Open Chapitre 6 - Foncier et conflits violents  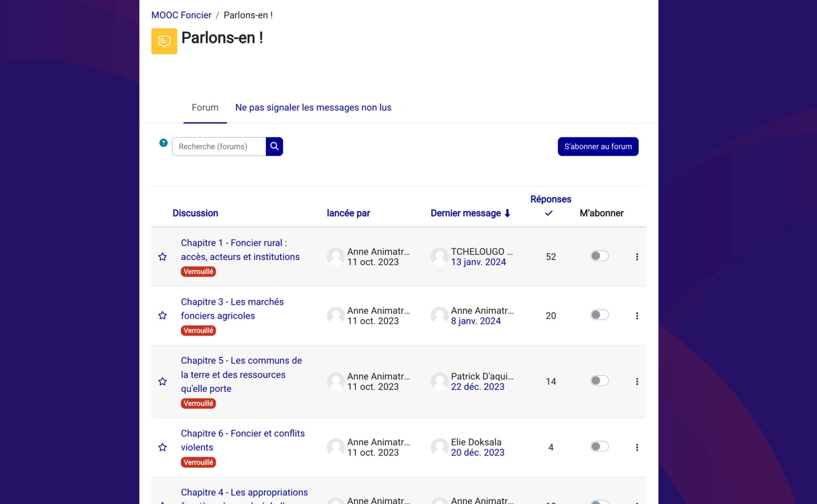pyautogui.click(x=243, y=440)
